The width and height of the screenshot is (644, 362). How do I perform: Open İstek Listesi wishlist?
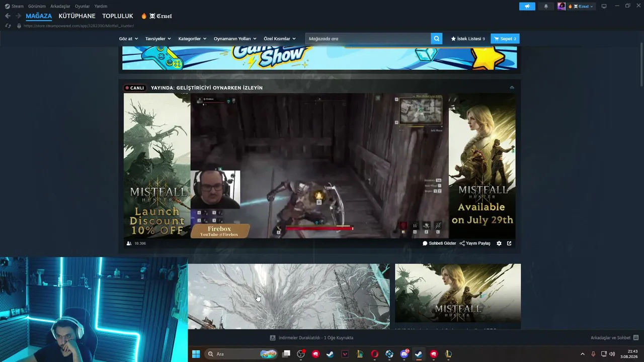pos(468,39)
